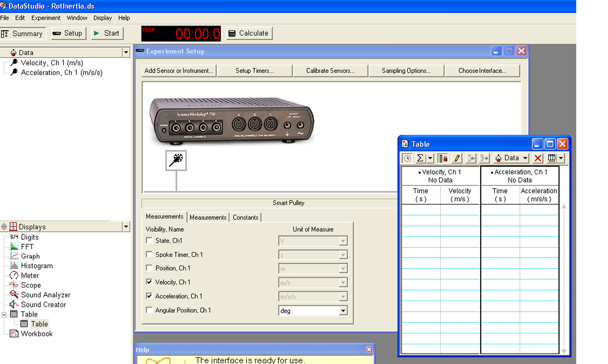Screen dimensions: 608x364
Task: Click the Smart Pulley sensor icon
Action: (x=176, y=160)
